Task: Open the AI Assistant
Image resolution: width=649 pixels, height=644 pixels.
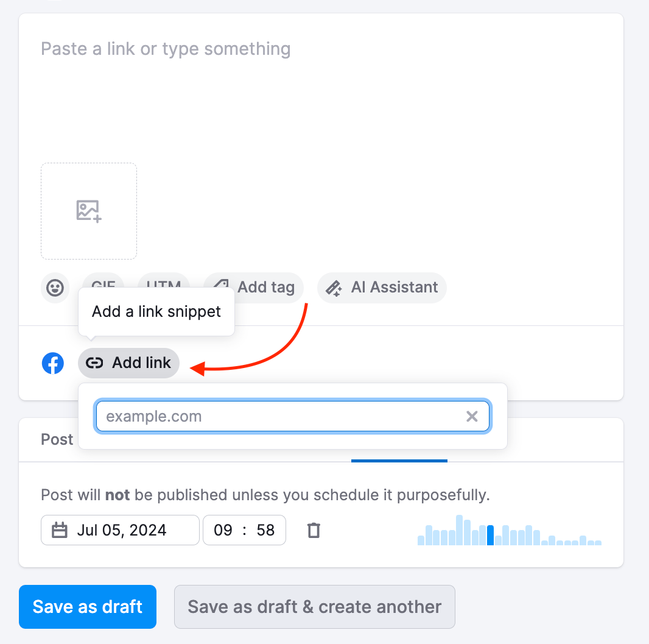Action: (382, 287)
